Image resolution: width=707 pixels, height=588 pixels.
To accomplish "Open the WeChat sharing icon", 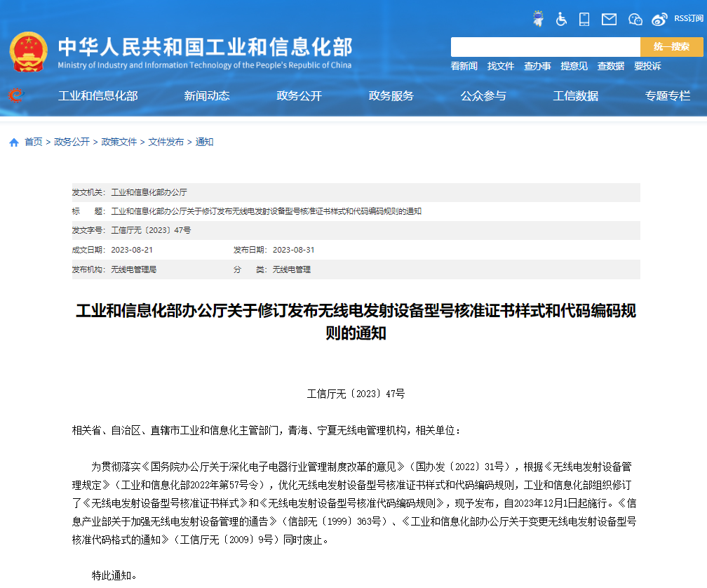I will point(634,20).
